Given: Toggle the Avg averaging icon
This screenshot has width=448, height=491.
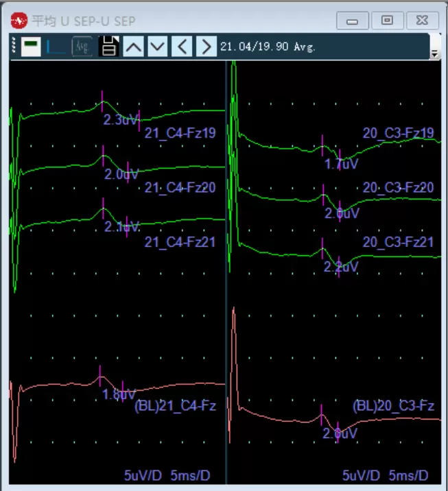Looking at the screenshot, I should coord(82,47).
